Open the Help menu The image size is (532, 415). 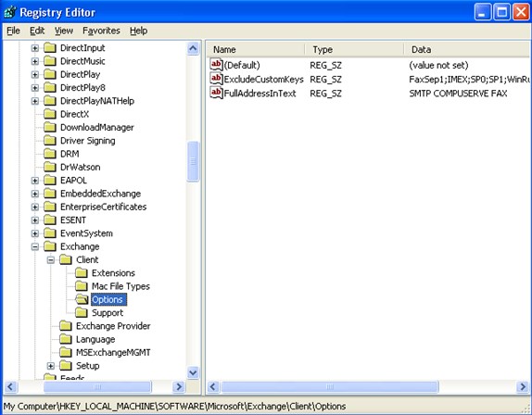click(x=138, y=31)
